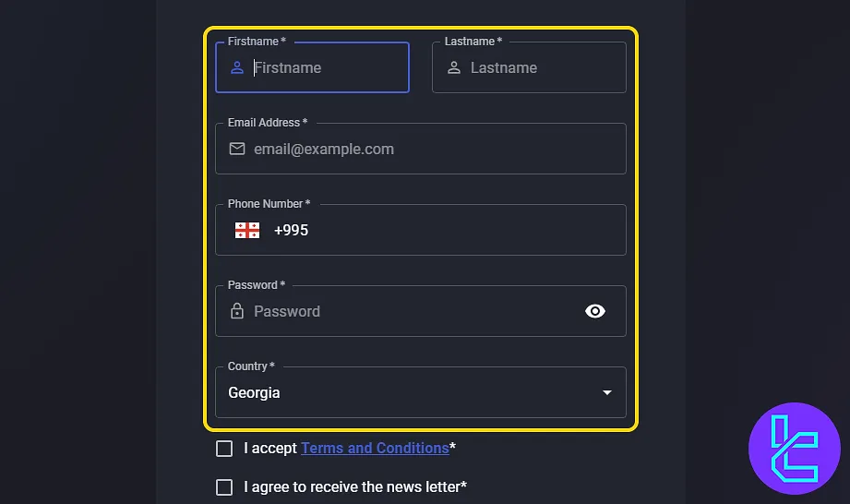
Task: Click the "I accept" label text
Action: [270, 449]
